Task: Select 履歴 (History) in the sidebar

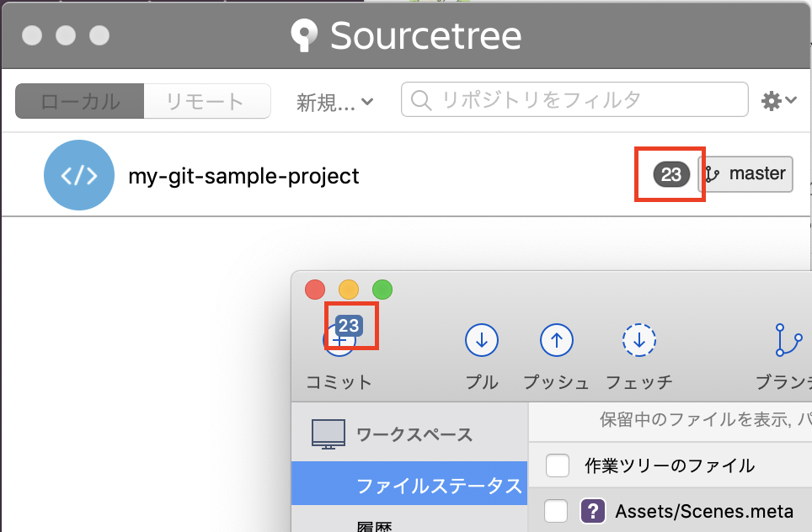Action: point(374,525)
